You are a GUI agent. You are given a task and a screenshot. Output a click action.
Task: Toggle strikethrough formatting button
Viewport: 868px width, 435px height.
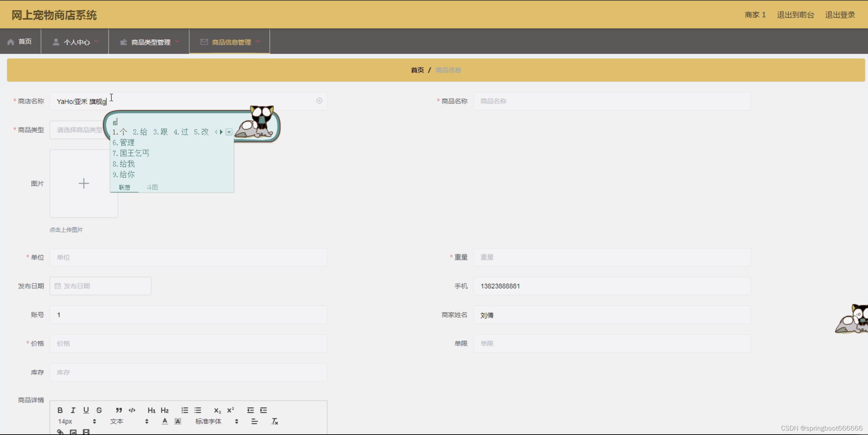click(99, 410)
